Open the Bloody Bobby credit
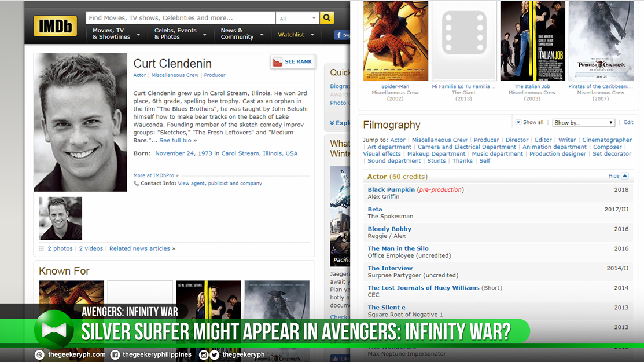This screenshot has height=362, width=644. coord(389,229)
